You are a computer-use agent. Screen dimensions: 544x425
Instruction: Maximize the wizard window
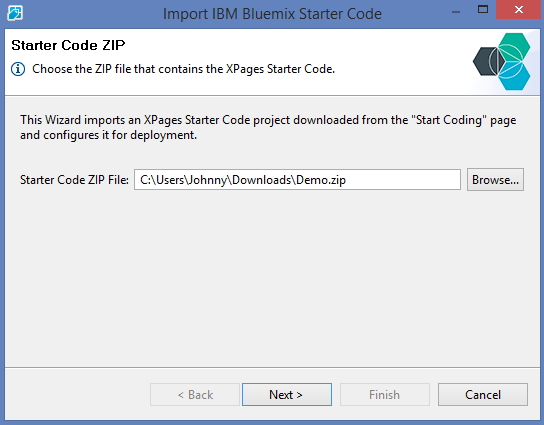point(483,9)
